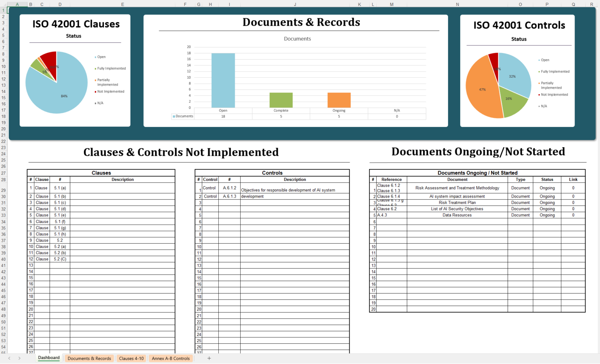Select the Open legend marker in Clauses chart
Image resolution: width=600 pixels, height=364 pixels.
point(95,57)
